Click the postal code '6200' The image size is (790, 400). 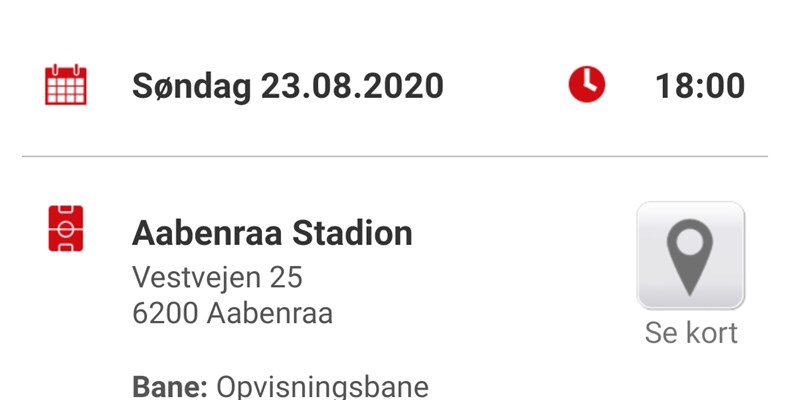(165, 313)
